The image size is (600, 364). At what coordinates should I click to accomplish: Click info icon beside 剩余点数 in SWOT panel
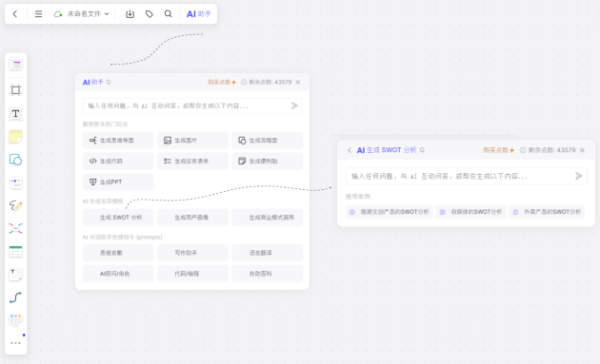(x=523, y=150)
